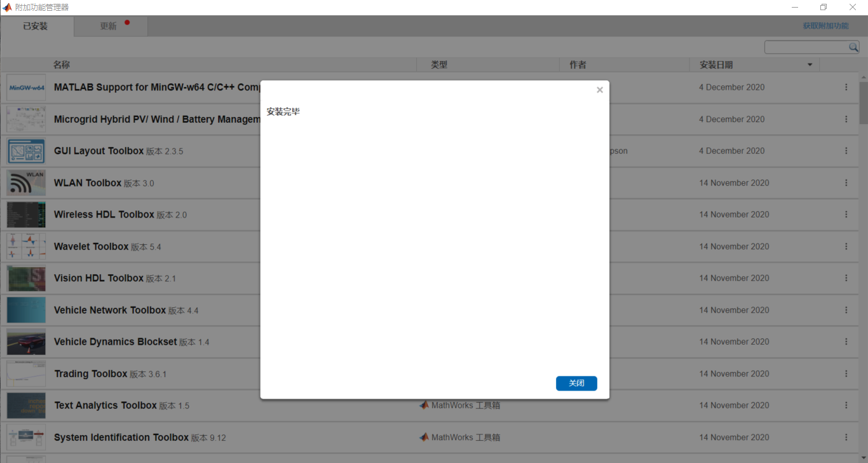868x463 pixels.
Task: Click the add-on search input field
Action: tap(807, 47)
